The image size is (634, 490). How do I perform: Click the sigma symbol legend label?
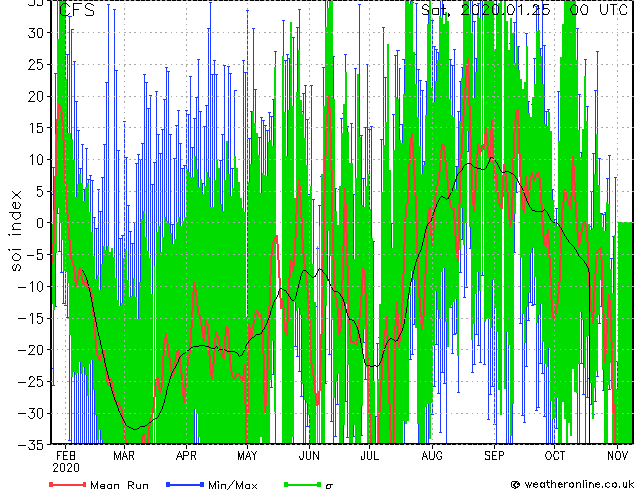329,486
